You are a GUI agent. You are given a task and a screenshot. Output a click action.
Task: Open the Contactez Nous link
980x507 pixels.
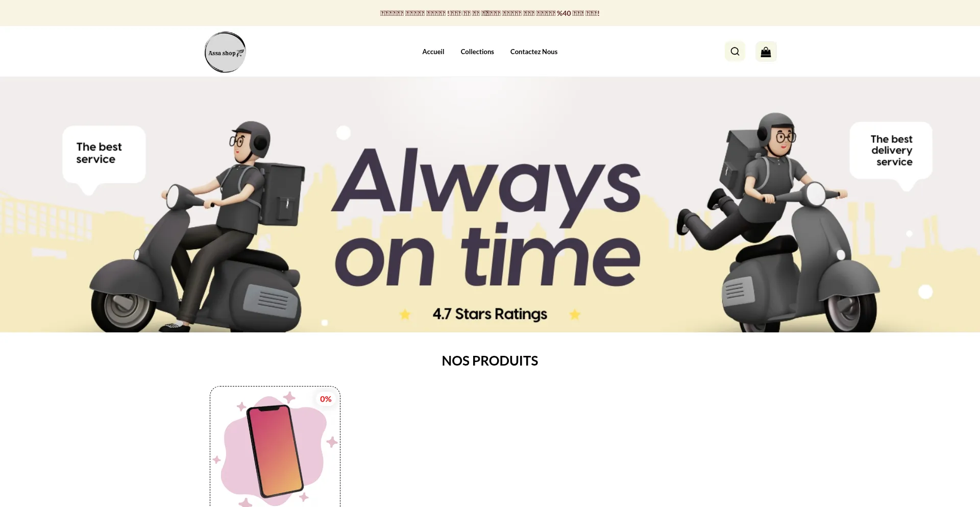point(534,52)
